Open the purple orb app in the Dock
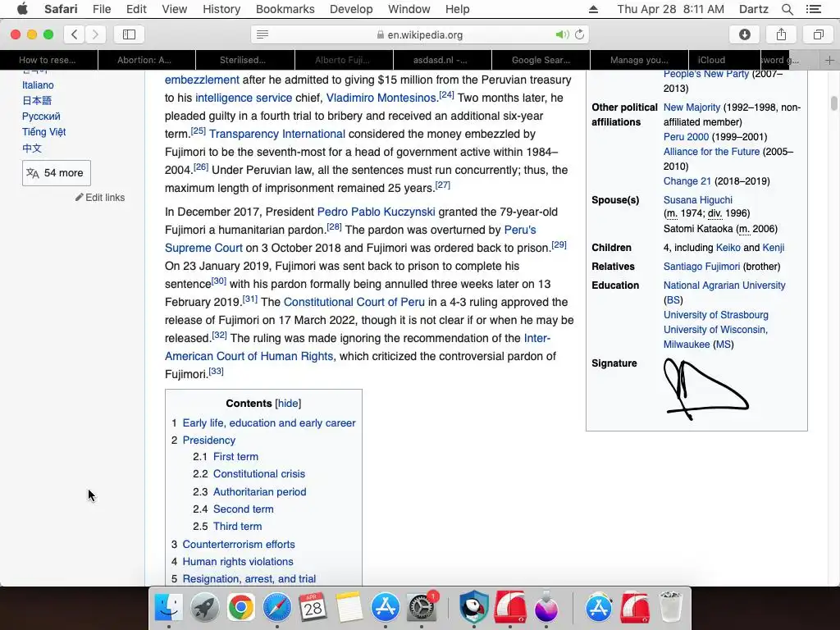 pyautogui.click(x=546, y=608)
